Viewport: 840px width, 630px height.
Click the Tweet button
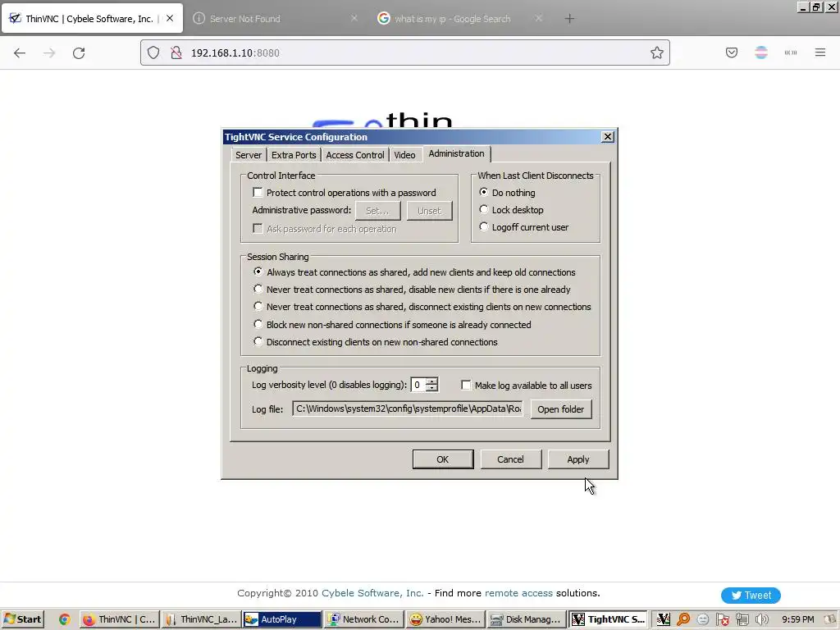pyautogui.click(x=751, y=596)
